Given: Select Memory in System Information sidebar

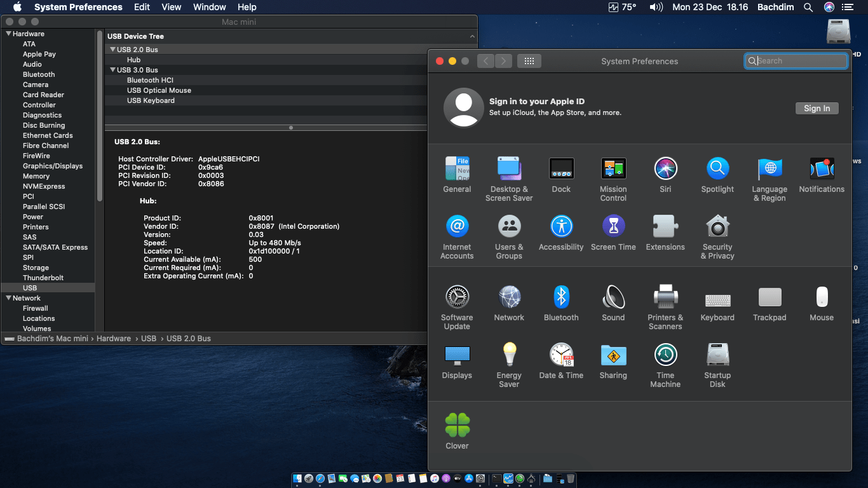Looking at the screenshot, I should pyautogui.click(x=36, y=176).
